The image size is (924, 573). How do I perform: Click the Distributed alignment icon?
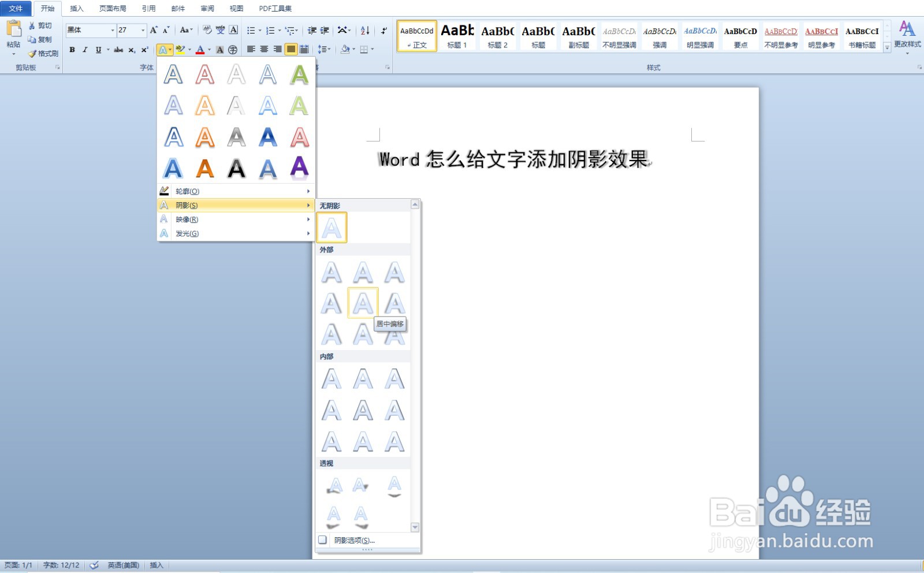[304, 50]
